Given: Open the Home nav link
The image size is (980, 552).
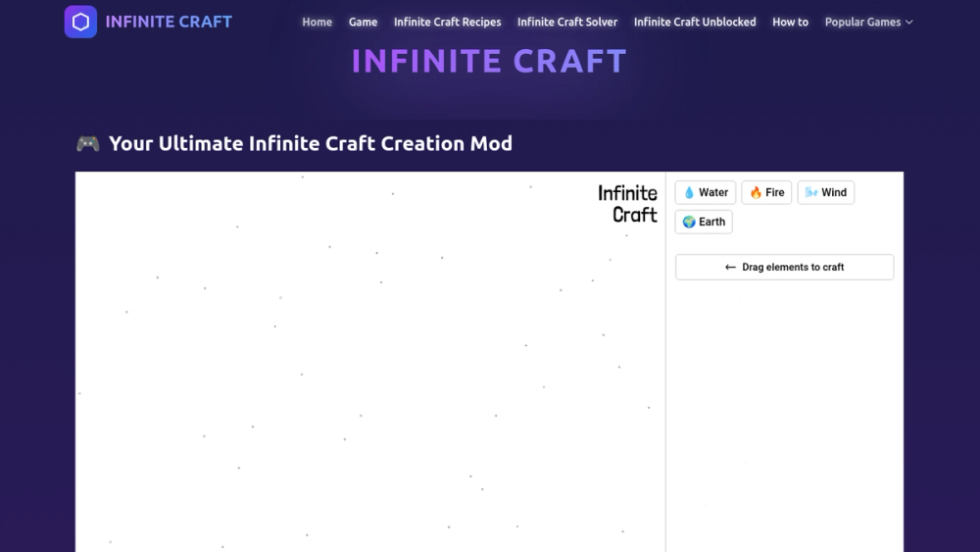Looking at the screenshot, I should (x=317, y=22).
